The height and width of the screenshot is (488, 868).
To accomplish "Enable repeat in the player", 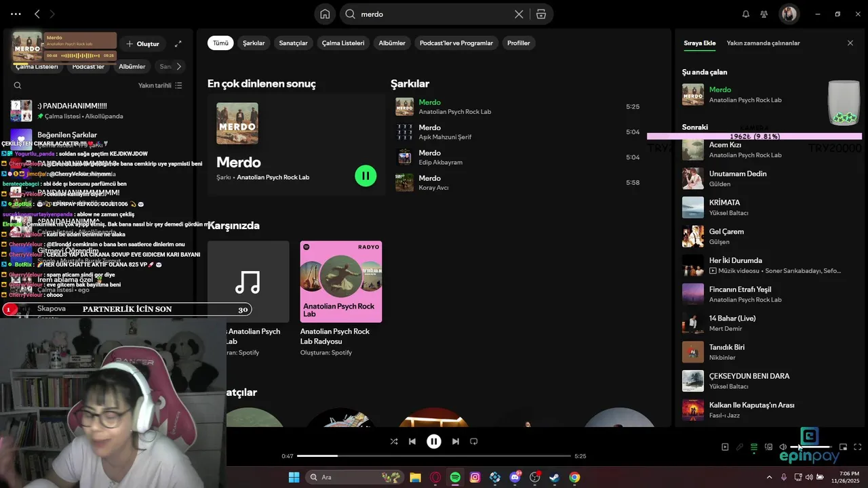I will click(474, 441).
